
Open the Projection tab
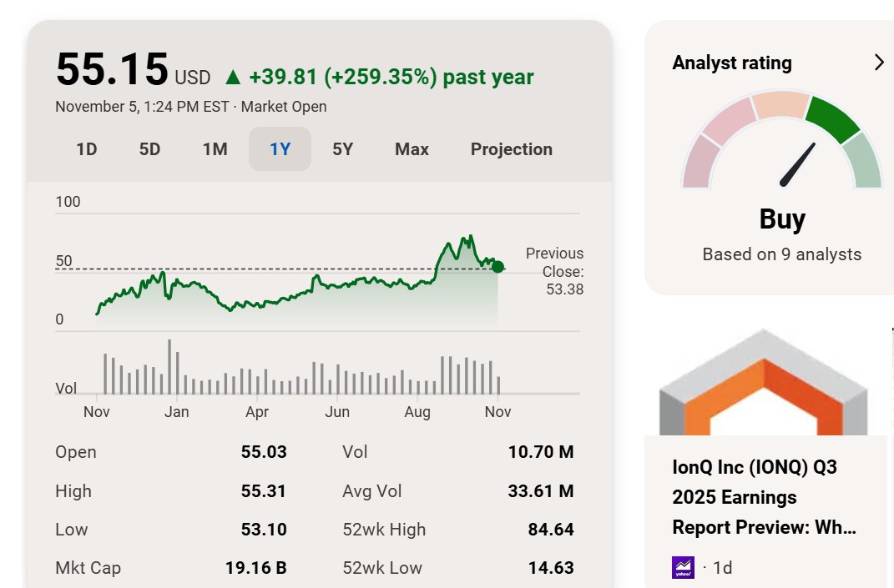tap(512, 149)
